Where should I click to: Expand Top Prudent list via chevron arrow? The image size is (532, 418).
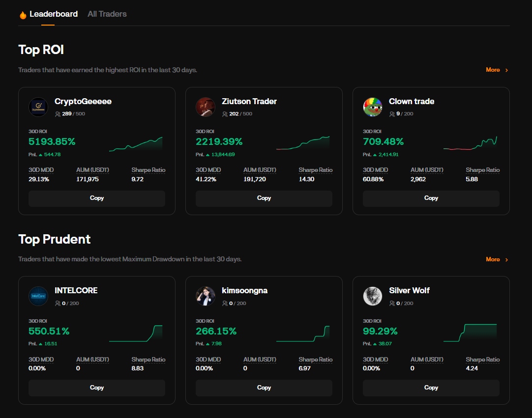tap(506, 260)
